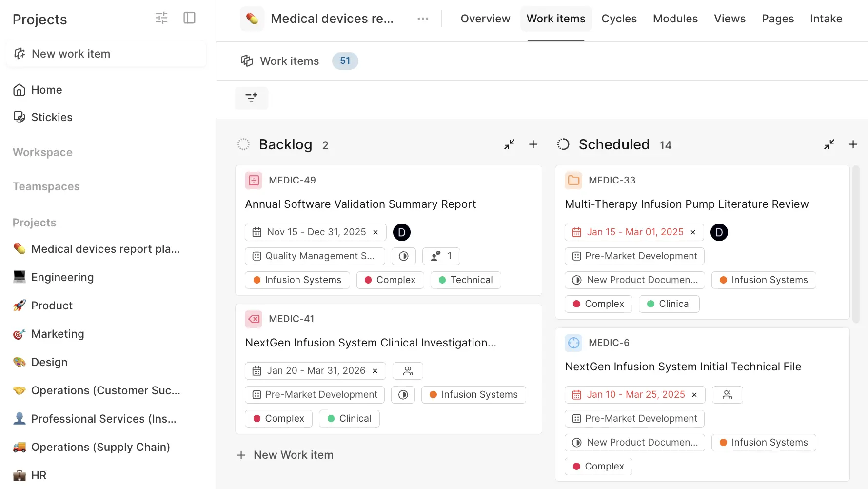Screen dimensions: 868x489
Task: Click the Home icon in the sidebar
Action: (x=20, y=90)
